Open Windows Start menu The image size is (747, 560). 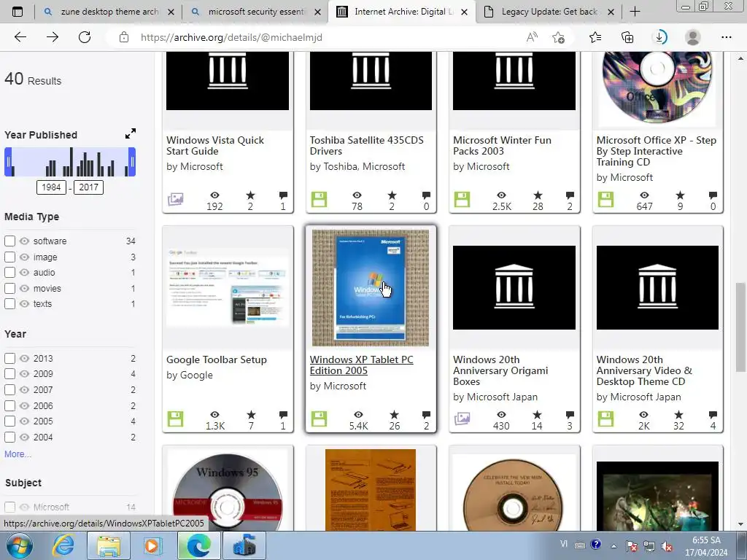20,545
